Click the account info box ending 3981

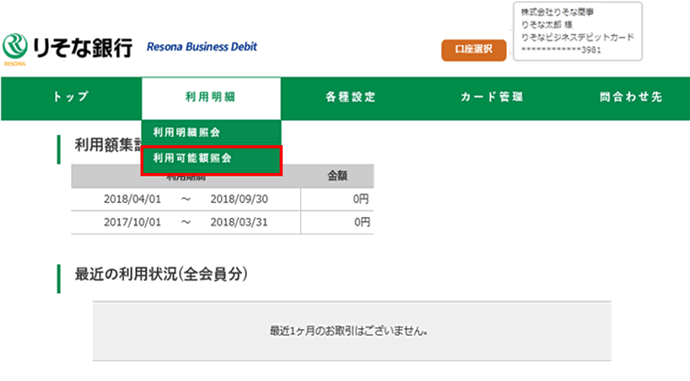pos(577,31)
